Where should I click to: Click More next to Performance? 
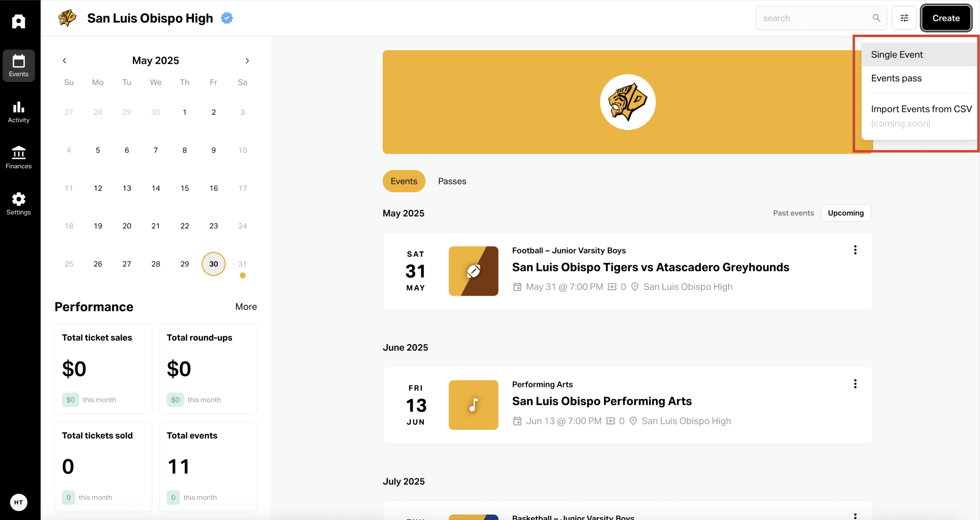(x=246, y=306)
